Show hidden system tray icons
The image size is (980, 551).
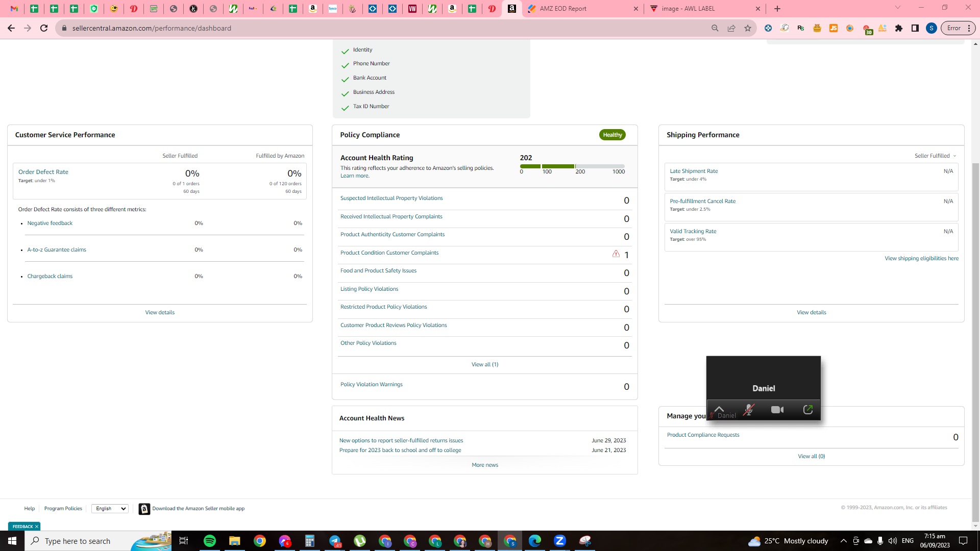(843, 541)
